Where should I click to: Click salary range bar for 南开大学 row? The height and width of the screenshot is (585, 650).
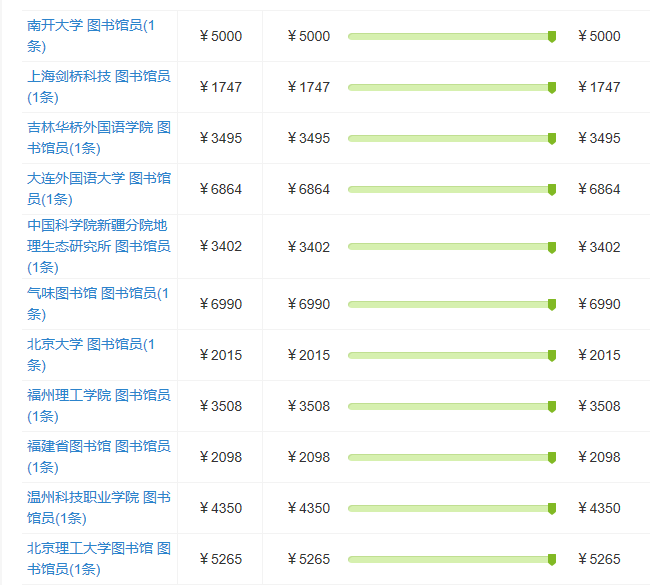point(451,36)
